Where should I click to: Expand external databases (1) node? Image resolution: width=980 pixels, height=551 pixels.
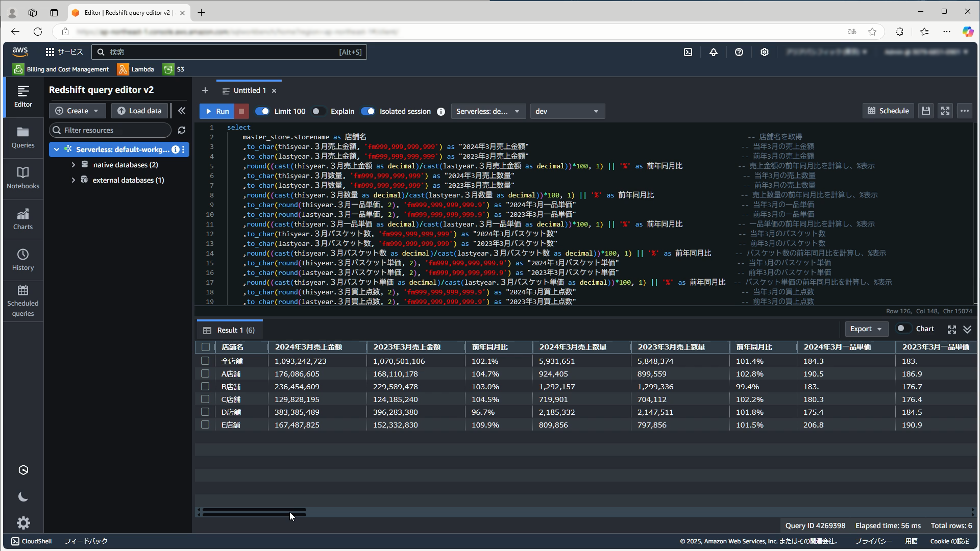click(73, 180)
